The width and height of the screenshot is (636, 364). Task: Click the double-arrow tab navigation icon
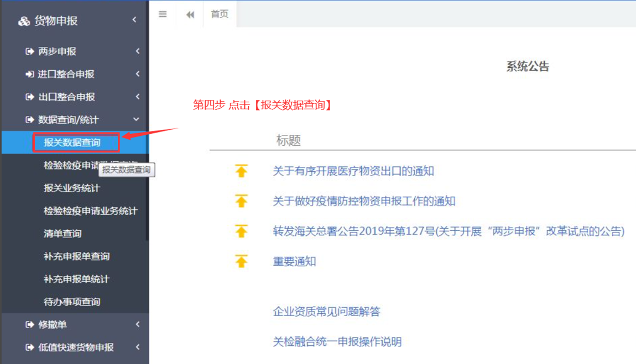pos(190,14)
